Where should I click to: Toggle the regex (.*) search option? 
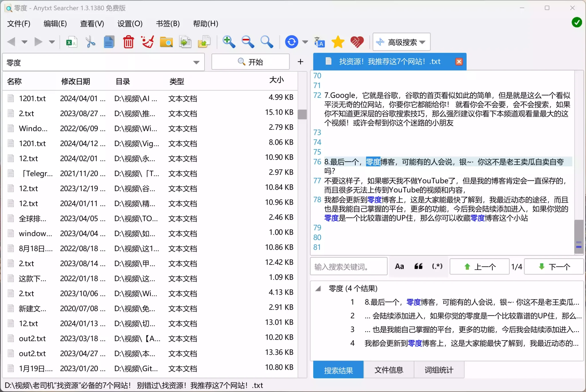point(437,266)
